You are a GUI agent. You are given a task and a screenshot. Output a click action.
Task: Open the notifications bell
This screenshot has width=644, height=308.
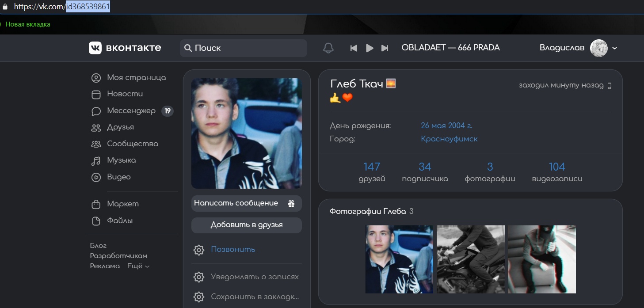click(x=328, y=48)
